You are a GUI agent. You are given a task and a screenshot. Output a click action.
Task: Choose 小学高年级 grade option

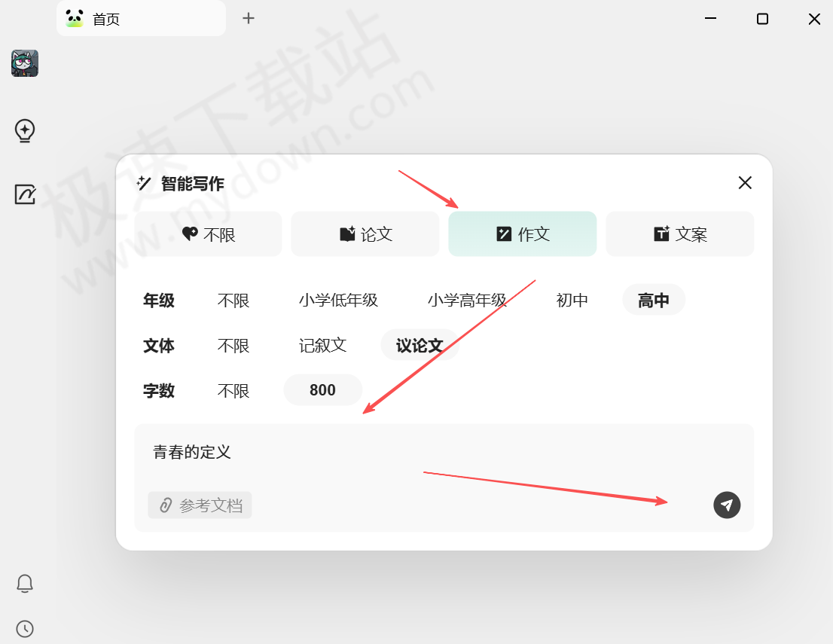467,301
